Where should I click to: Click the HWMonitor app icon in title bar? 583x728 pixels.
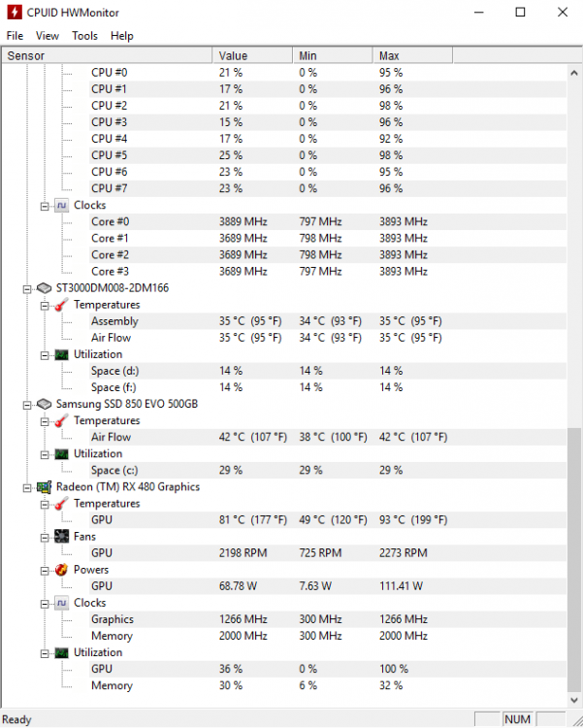tap(14, 12)
